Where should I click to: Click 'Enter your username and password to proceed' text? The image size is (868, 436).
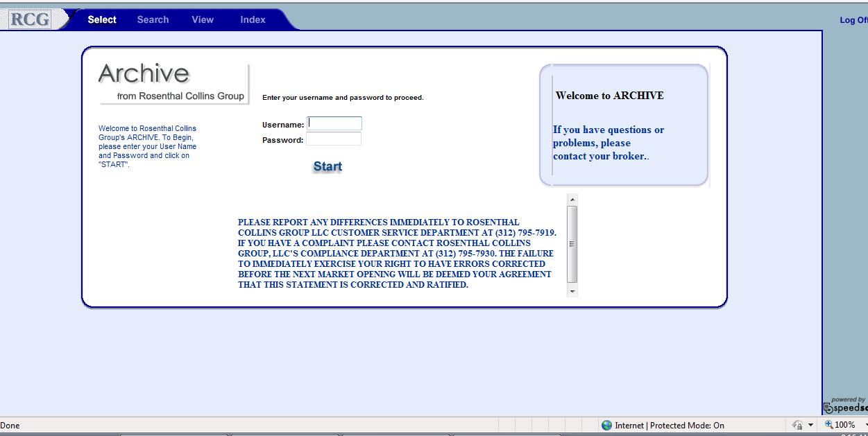pyautogui.click(x=343, y=98)
